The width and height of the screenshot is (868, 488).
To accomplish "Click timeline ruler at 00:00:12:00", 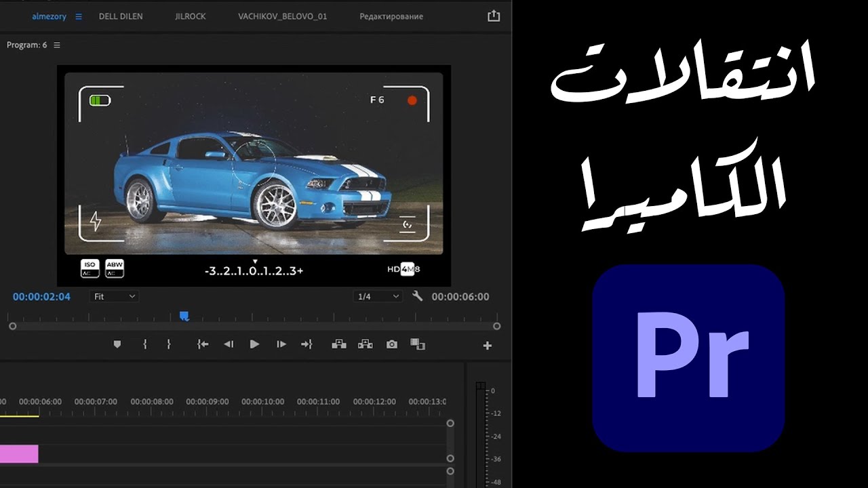I will click(x=374, y=402).
